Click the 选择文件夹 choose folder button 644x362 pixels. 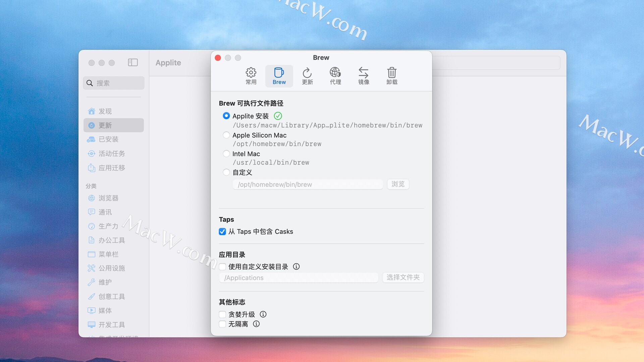tap(403, 277)
